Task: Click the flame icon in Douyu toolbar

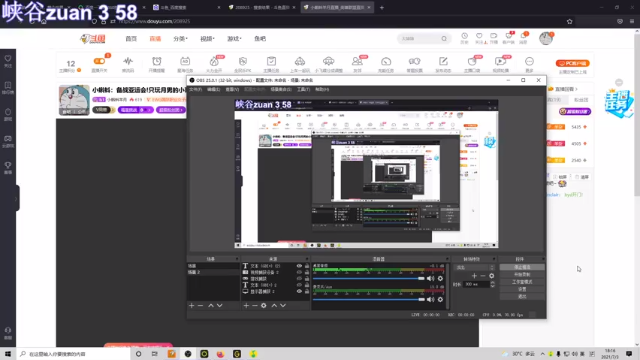Action: pyautogui.click(x=214, y=62)
